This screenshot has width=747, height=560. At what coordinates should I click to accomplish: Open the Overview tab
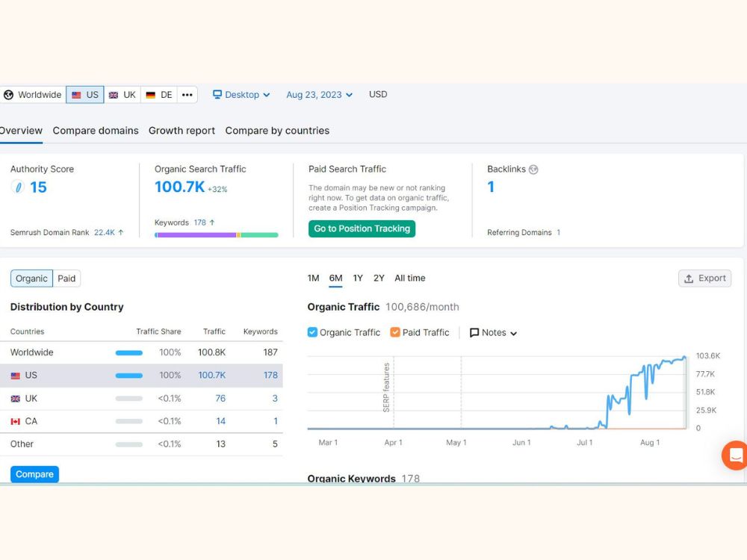[x=21, y=131]
